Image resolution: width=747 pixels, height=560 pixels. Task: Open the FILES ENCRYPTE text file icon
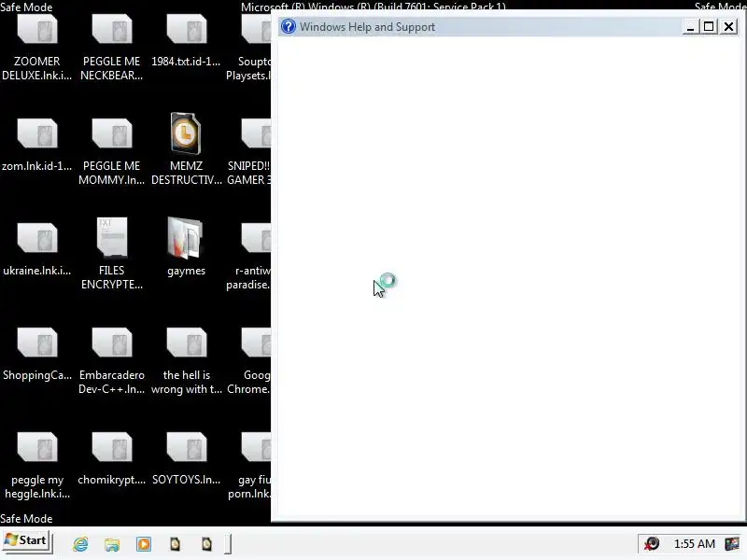[112, 237]
